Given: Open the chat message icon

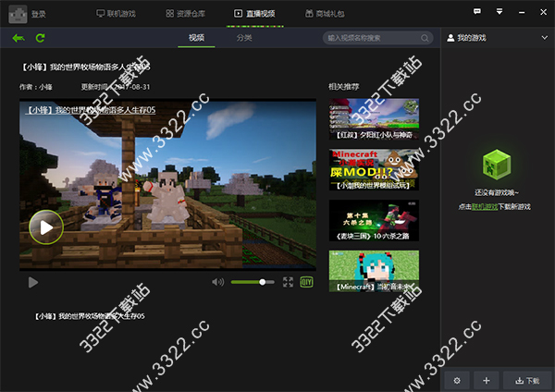Looking at the screenshot, I should pyautogui.click(x=477, y=12).
